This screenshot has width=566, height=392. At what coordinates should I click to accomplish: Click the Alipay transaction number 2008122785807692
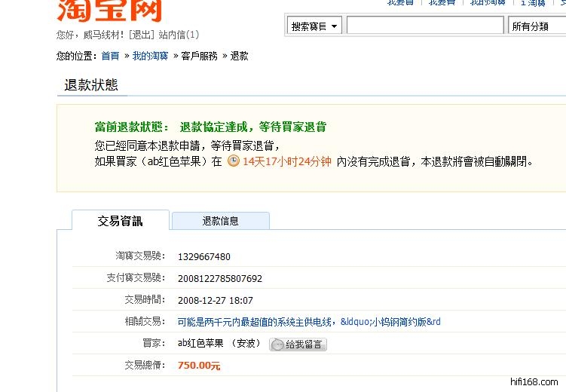tap(219, 278)
